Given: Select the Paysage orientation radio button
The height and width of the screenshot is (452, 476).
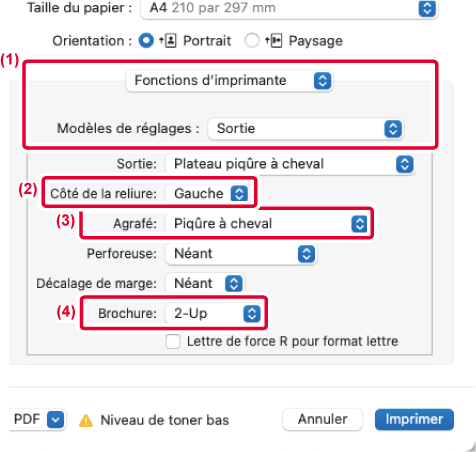Looking at the screenshot, I should (252, 41).
